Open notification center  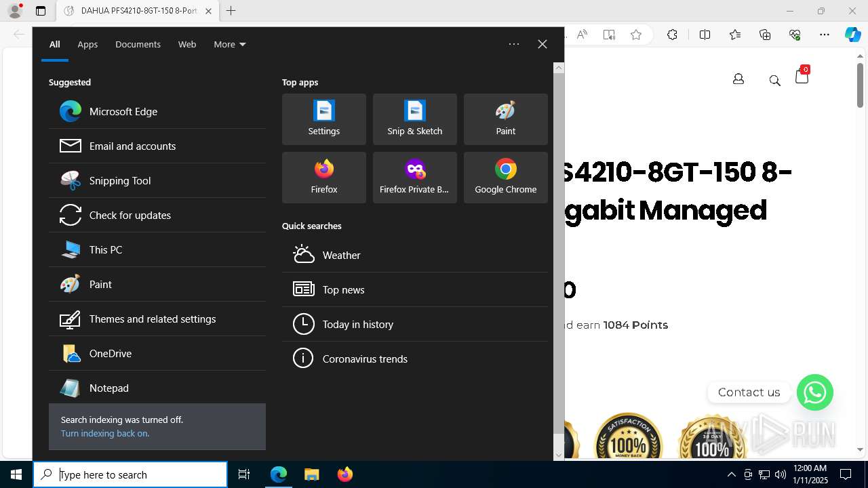846,474
